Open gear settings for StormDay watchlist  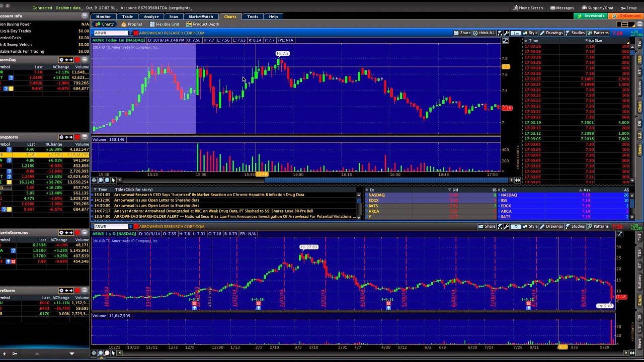pos(61,60)
